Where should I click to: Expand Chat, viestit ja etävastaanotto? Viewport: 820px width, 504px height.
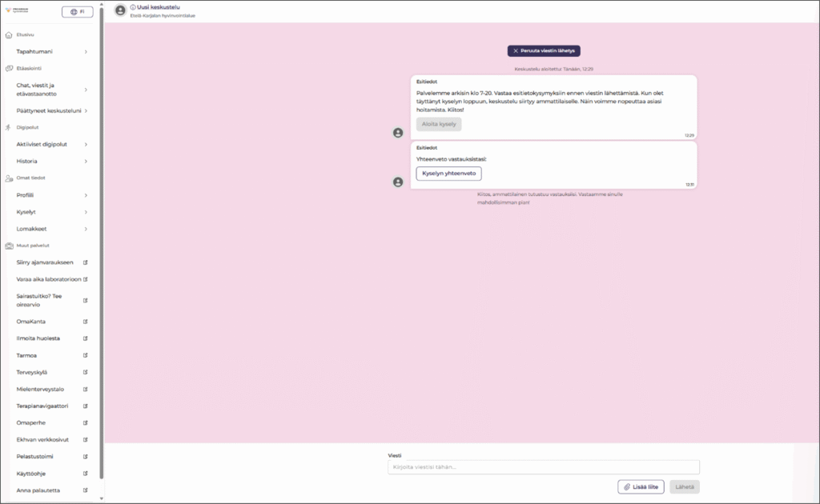tap(51, 90)
